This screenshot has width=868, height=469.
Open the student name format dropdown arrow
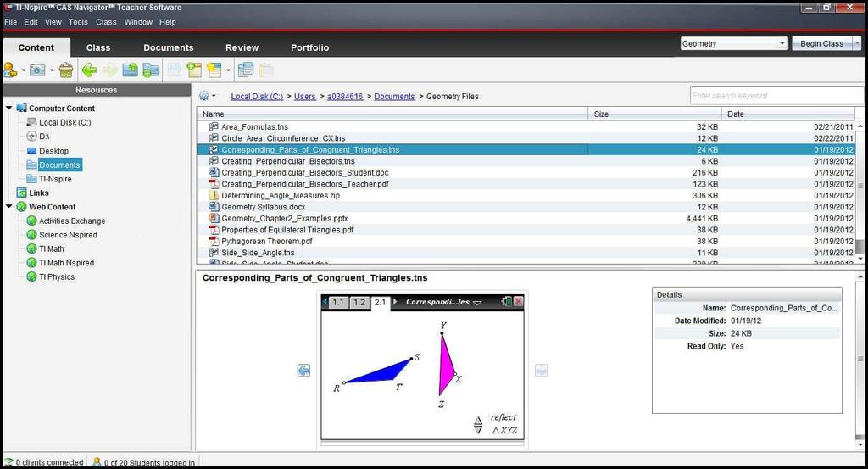click(23, 70)
